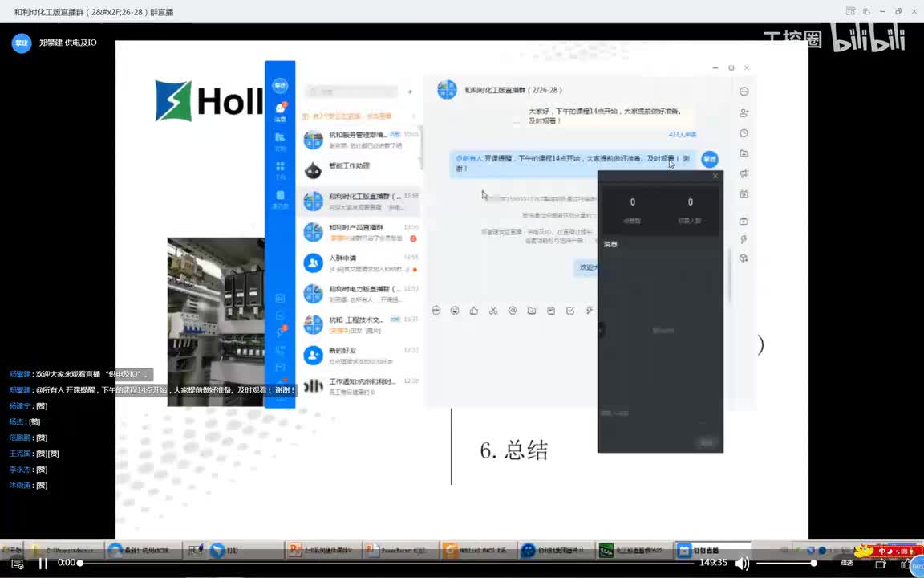The width and height of the screenshot is (924, 578).
Task: Open Contacts icon in DingTalk sidebar
Action: (x=280, y=199)
